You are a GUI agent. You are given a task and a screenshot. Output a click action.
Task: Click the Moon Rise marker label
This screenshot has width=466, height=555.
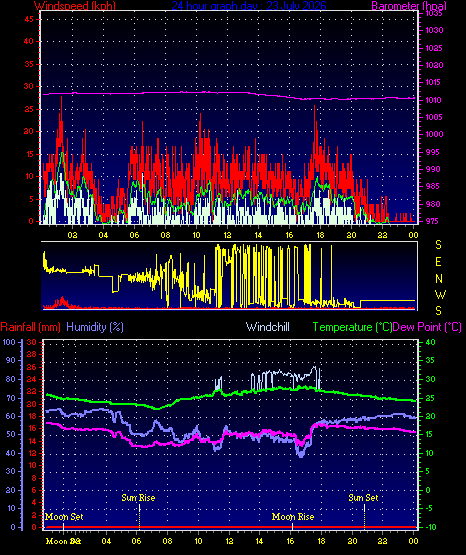click(293, 517)
